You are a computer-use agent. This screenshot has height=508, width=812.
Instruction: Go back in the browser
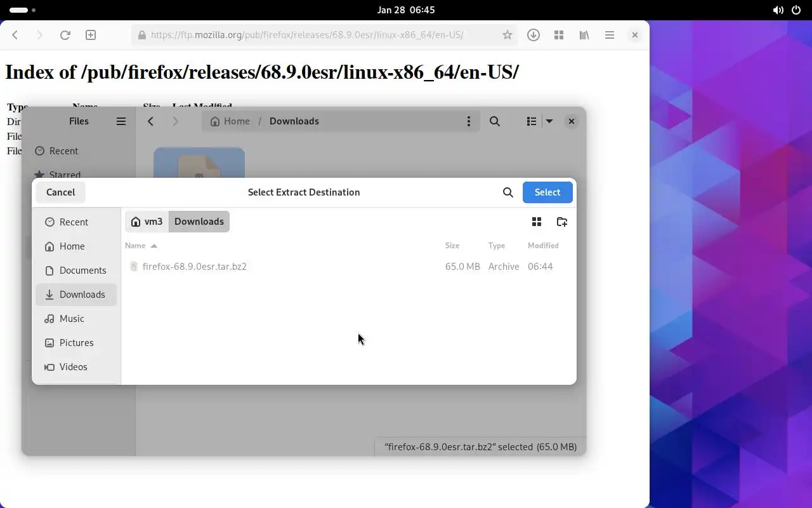(x=15, y=35)
